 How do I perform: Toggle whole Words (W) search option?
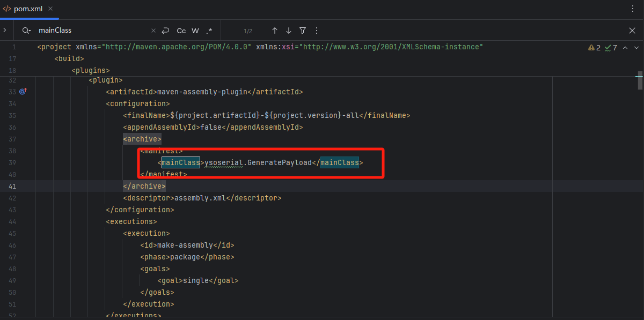coord(195,31)
